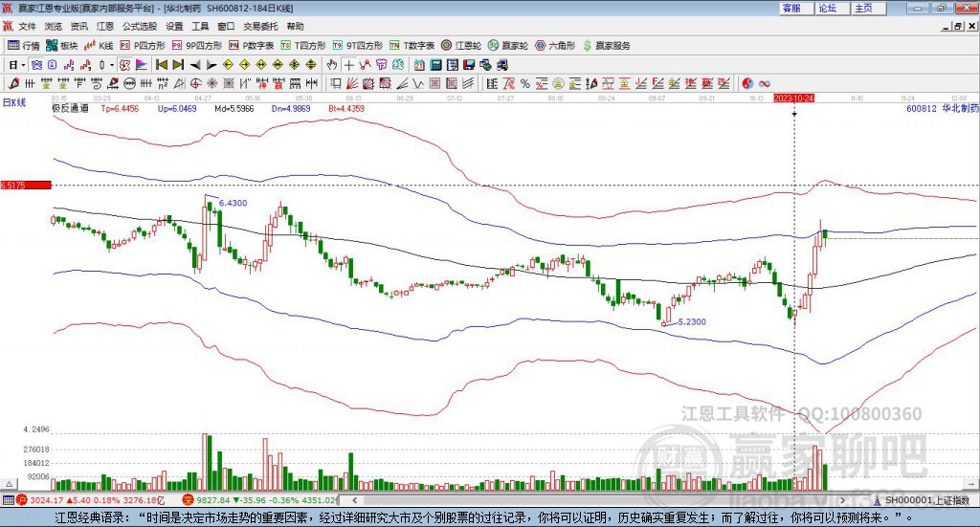Toggle the pink flag chart icon
980x527 pixels.
click(x=142, y=65)
